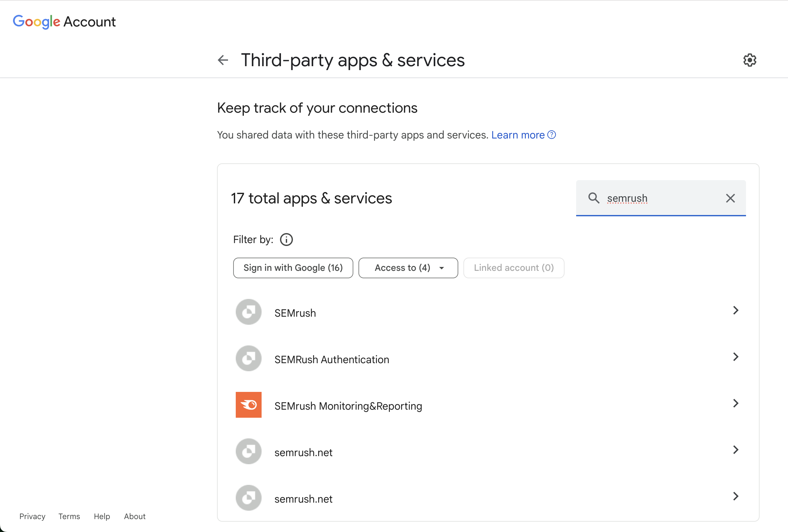Viewport: 788px width, 532px height.
Task: Toggle the Sign in with Google (16) filter
Action: [x=293, y=268]
